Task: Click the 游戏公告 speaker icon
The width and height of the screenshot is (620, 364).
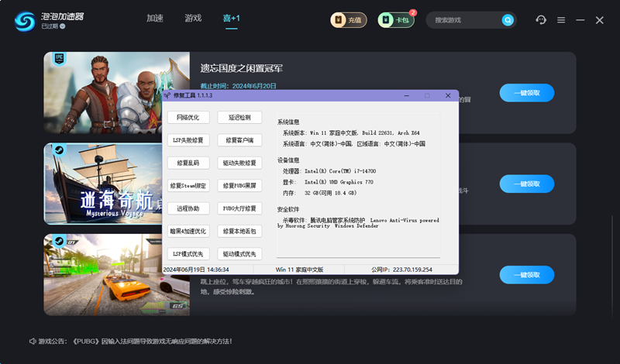Action: point(33,341)
